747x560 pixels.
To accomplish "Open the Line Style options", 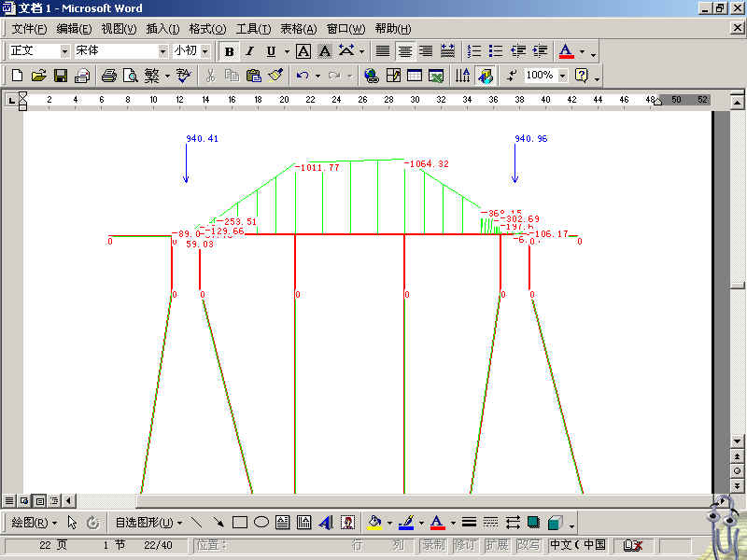I will (470, 523).
